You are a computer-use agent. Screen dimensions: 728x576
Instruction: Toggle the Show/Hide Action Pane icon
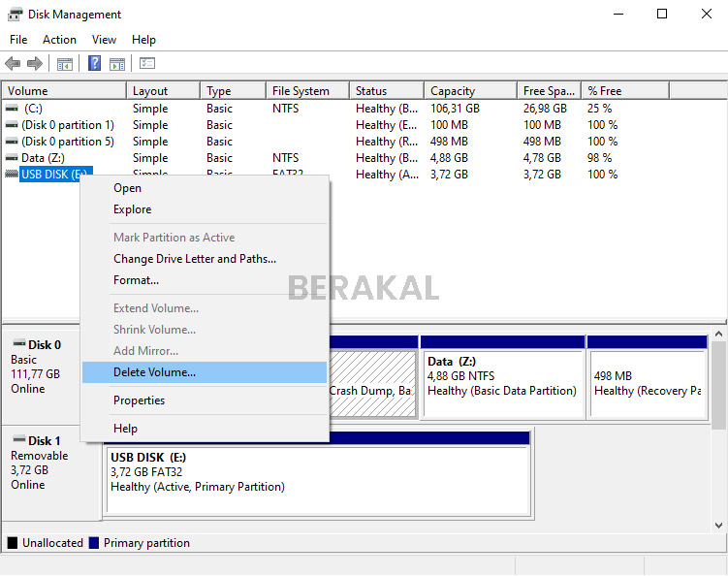[x=117, y=64]
